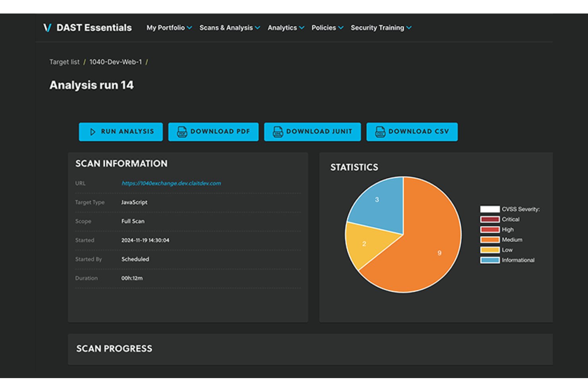Screen dimensions: 588x392
Task: Click the DAST Essentials title
Action: pos(94,28)
